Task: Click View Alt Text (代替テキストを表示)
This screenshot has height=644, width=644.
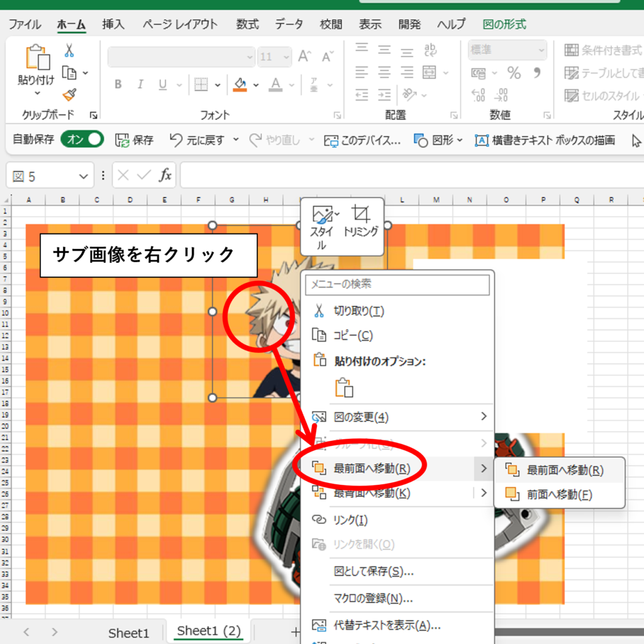Action: pyautogui.click(x=398, y=625)
